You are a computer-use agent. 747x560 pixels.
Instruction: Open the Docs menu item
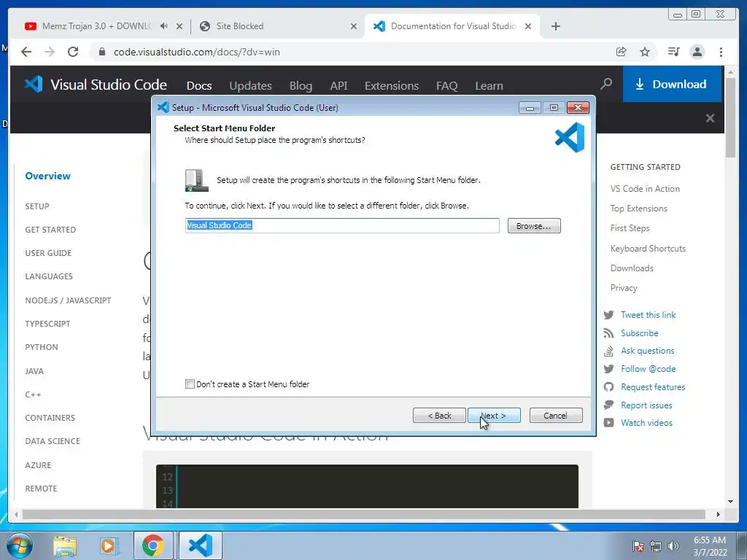[x=199, y=86]
